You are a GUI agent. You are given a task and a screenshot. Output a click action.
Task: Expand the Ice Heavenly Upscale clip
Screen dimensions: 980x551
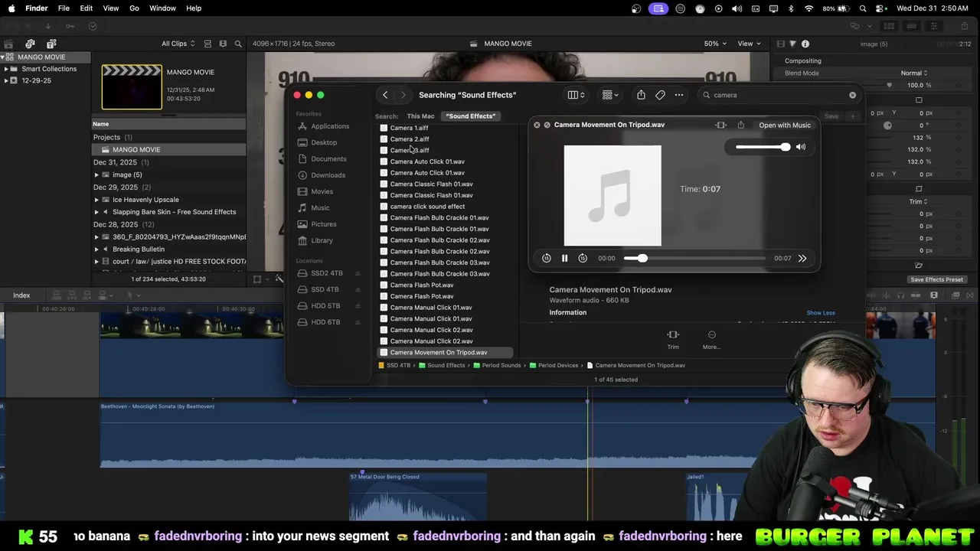point(96,200)
